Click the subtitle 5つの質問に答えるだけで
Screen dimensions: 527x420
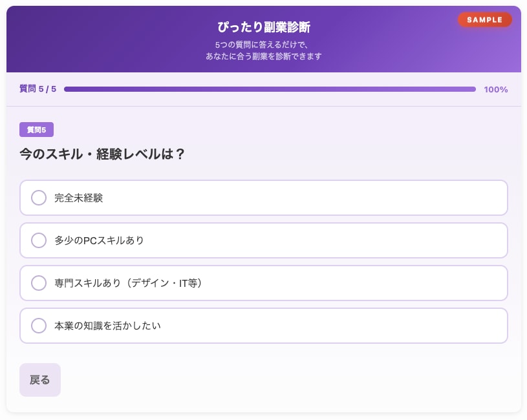pyautogui.click(x=261, y=45)
